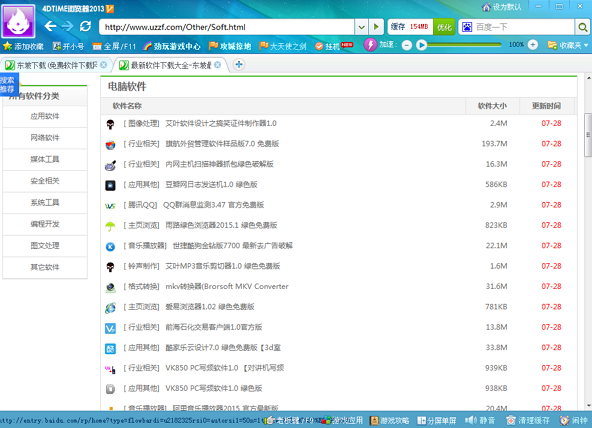Click the 腾讯QQ category tag
Image resolution: width=592 pixels, height=428 pixels.
tap(140, 205)
